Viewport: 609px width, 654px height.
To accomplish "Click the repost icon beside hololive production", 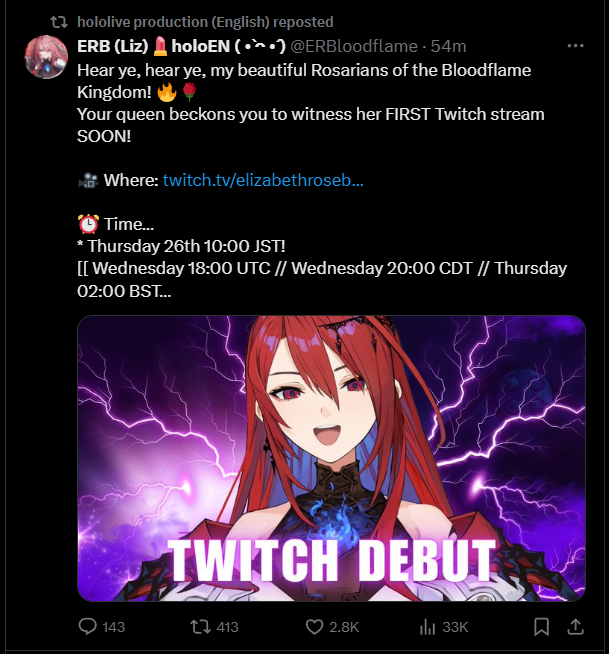I will click(59, 22).
